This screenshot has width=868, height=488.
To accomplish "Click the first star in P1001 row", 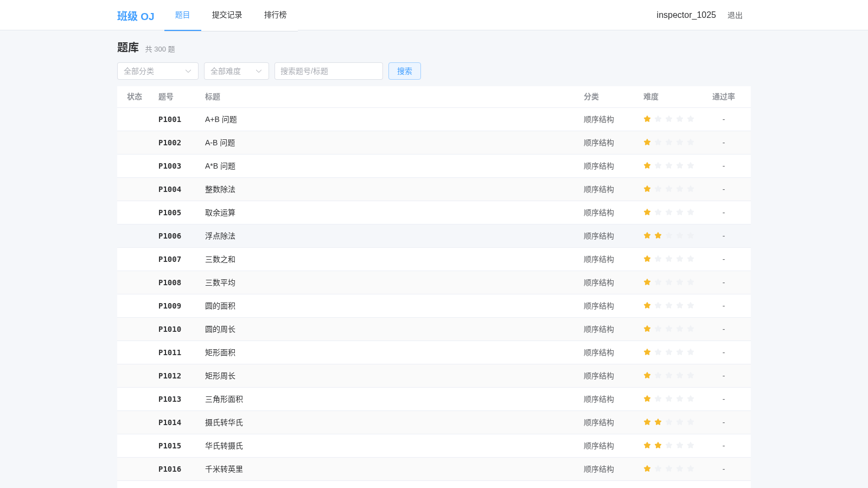I will (x=647, y=119).
